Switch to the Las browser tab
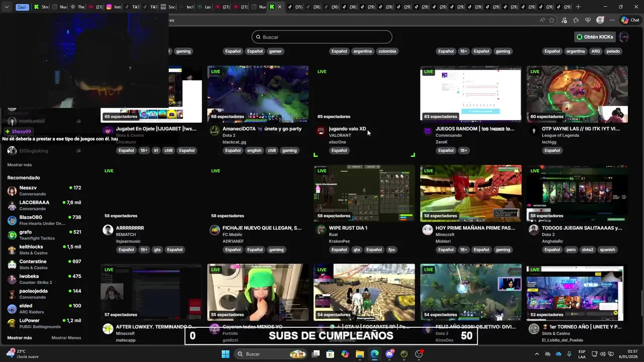The height and width of the screenshot is (362, 644). pos(204,7)
